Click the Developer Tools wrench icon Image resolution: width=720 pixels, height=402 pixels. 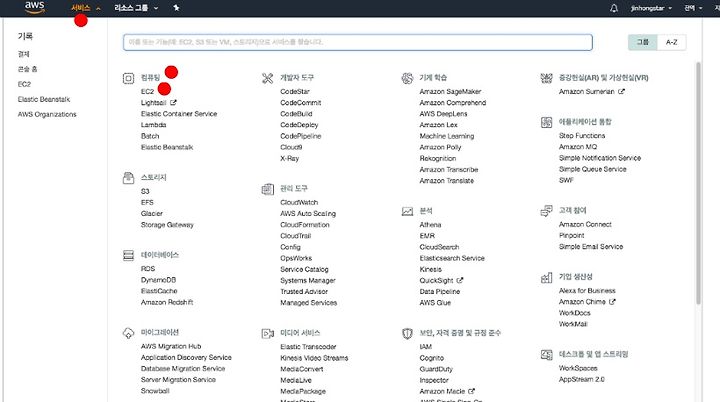[268, 78]
